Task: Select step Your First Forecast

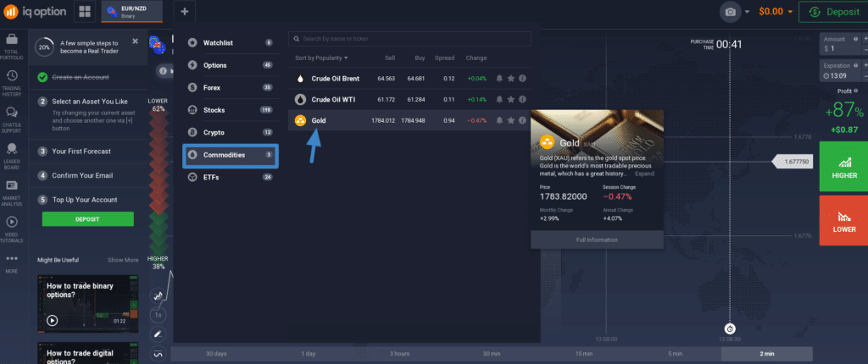Action: point(88,151)
